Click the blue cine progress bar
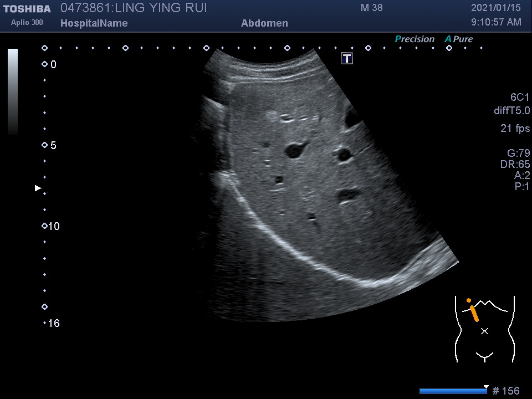The width and height of the screenshot is (532, 399). pyautogui.click(x=453, y=391)
